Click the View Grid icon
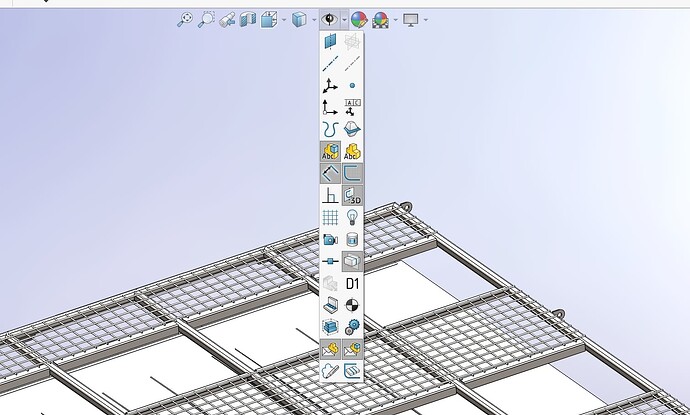The height and width of the screenshot is (415, 690). tap(331, 218)
